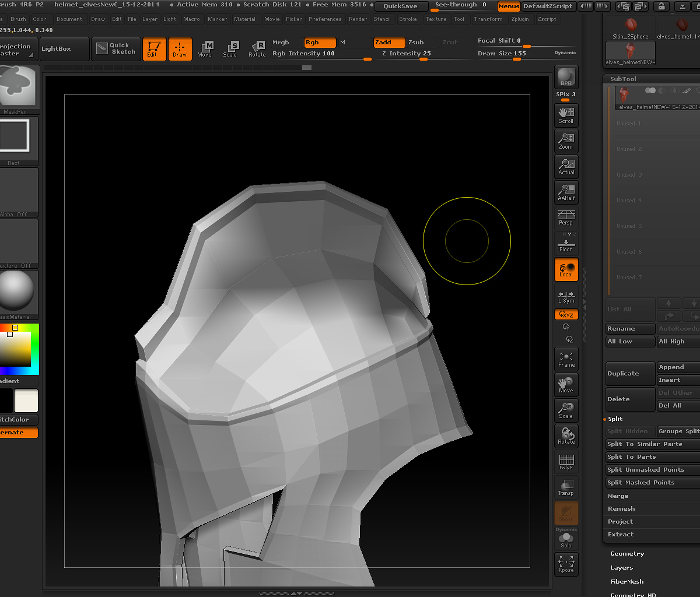
Task: Expand the Merge section
Action: point(618,496)
